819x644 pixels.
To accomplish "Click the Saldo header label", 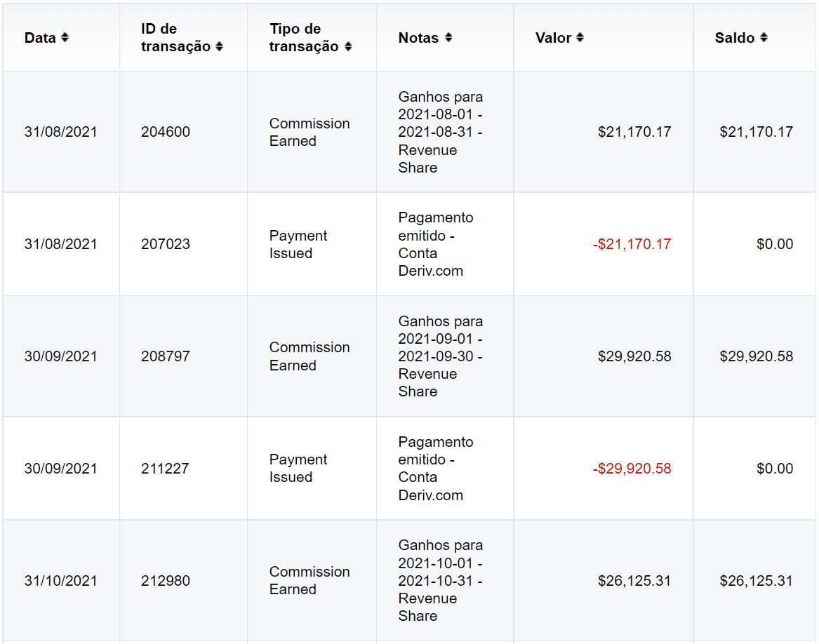I will [x=735, y=38].
